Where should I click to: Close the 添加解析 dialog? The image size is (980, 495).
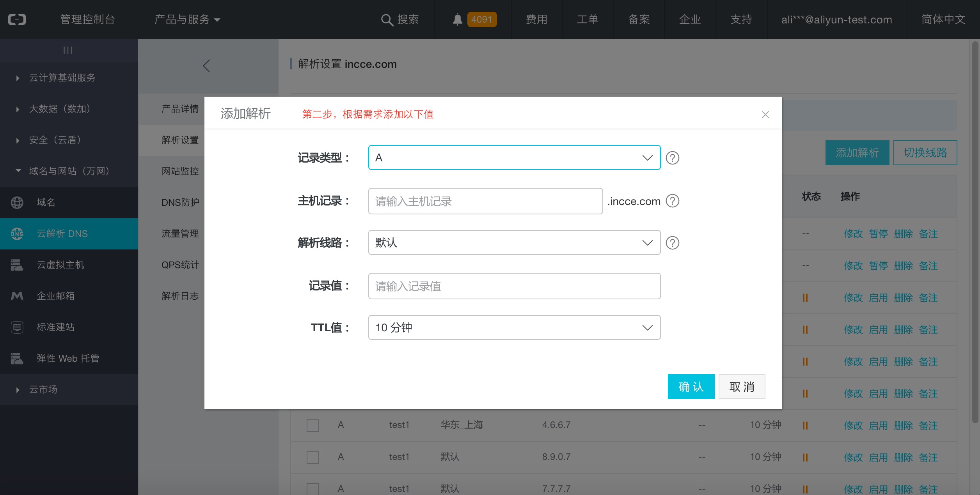pyautogui.click(x=765, y=115)
